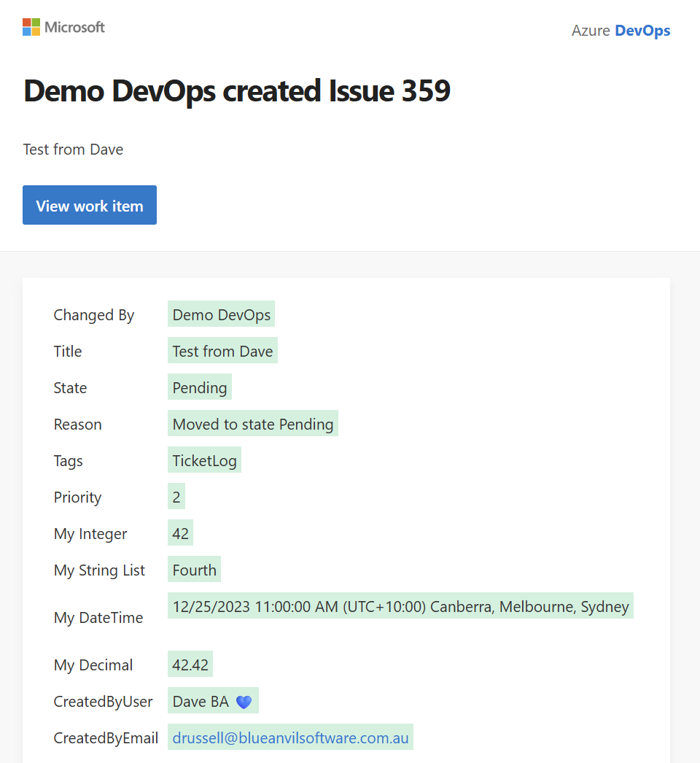This screenshot has height=763, width=700.
Task: Select the Changed By value 'Demo DevOps'
Action: point(221,315)
